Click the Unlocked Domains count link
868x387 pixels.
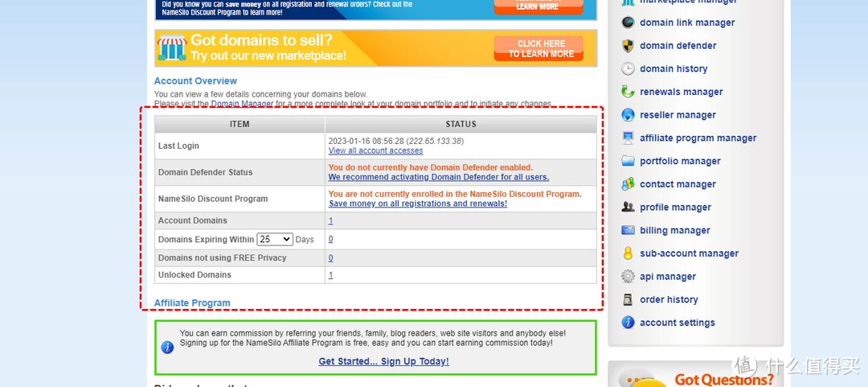click(x=330, y=275)
